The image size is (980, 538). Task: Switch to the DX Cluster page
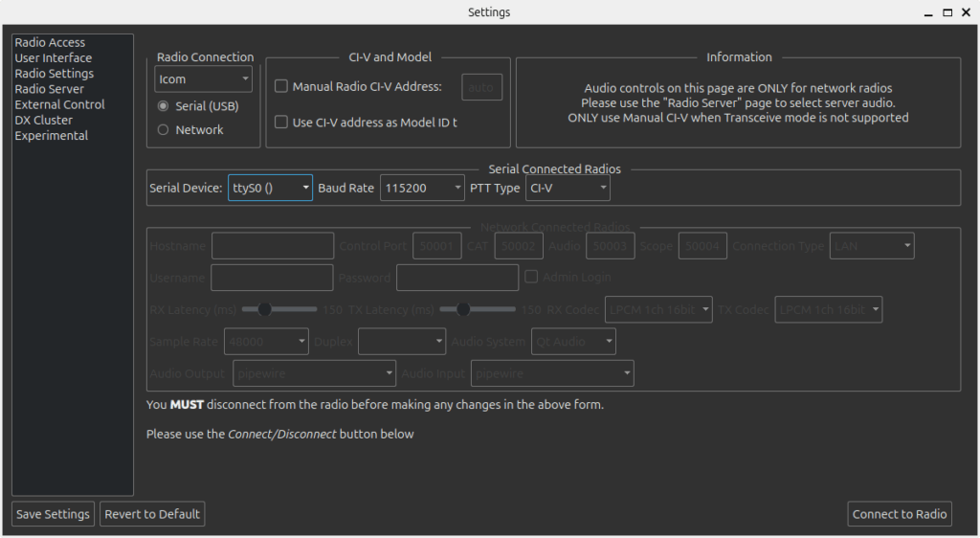pyautogui.click(x=44, y=120)
